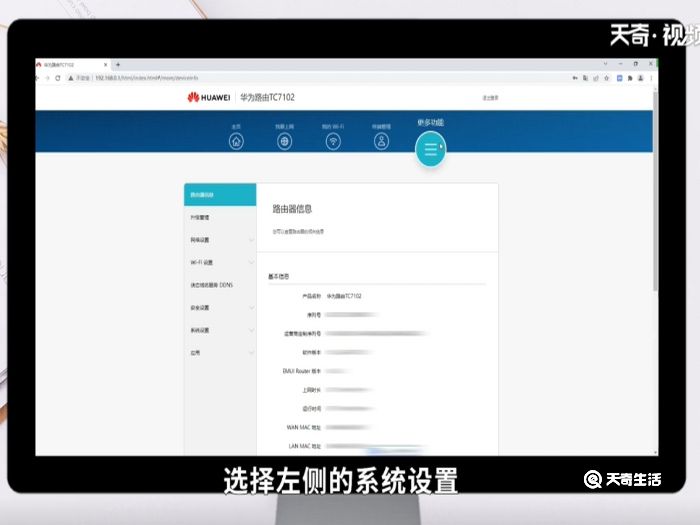The image size is (700, 525).
Task: Click the 主页 label in navigation
Action: coord(236,127)
